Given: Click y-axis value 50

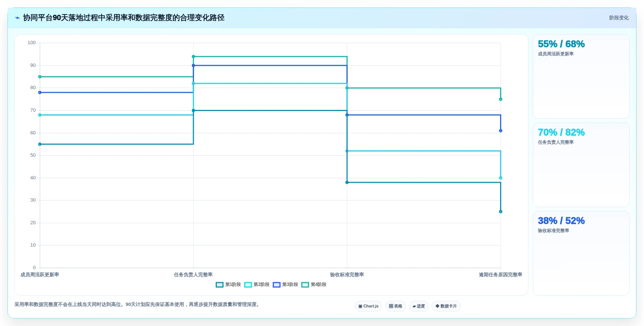Looking at the screenshot, I should click(33, 155).
